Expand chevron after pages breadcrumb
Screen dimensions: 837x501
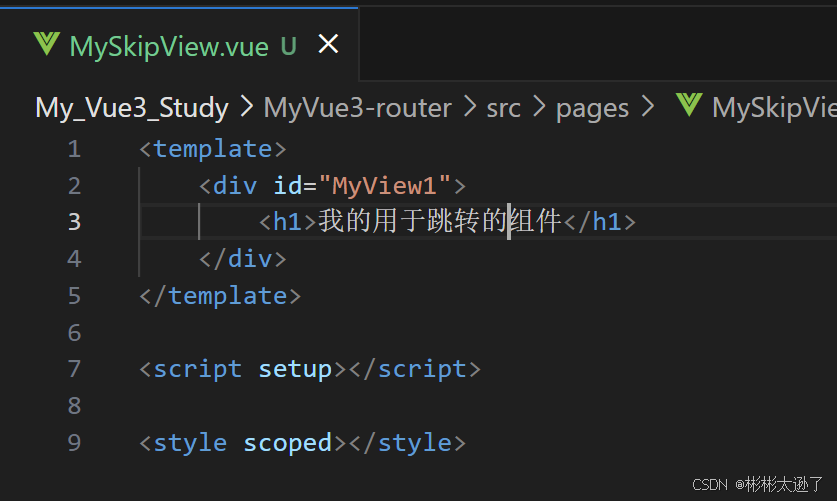coord(648,107)
